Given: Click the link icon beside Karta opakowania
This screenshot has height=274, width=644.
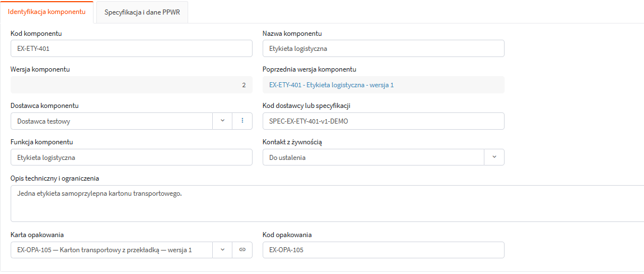Looking at the screenshot, I should pyautogui.click(x=242, y=250).
